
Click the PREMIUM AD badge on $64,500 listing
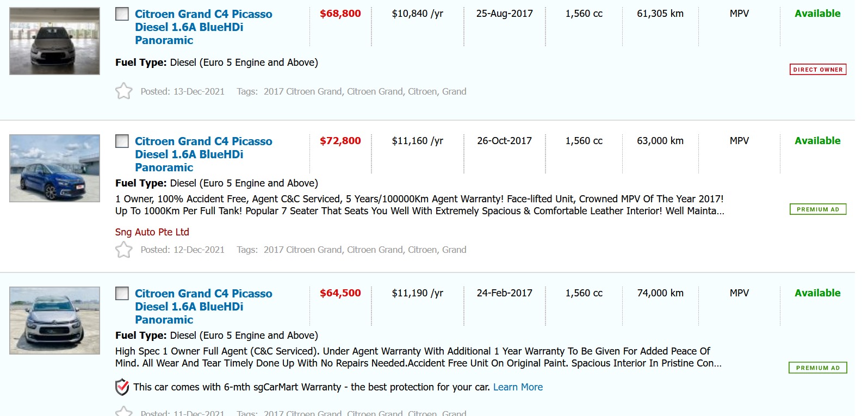pyautogui.click(x=817, y=368)
